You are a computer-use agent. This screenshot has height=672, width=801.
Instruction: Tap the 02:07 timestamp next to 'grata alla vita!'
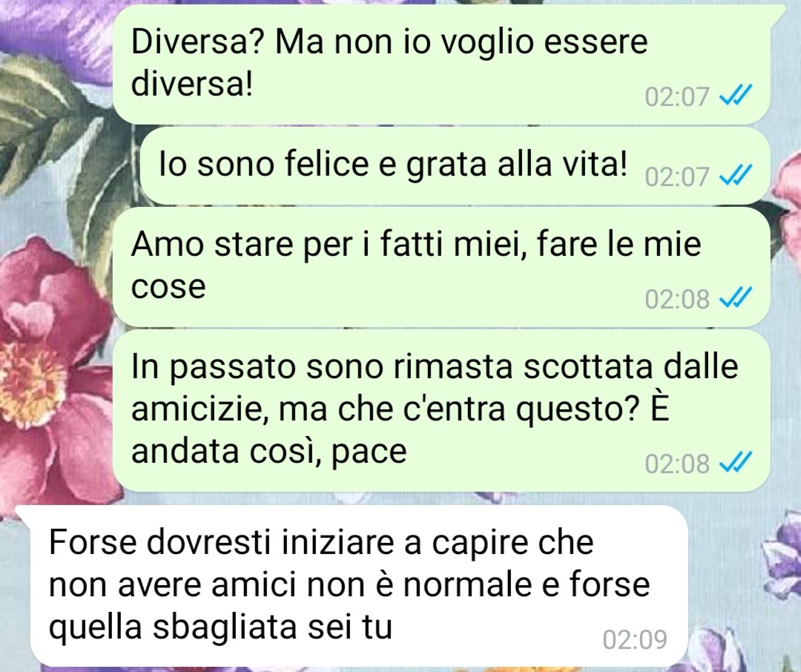click(x=677, y=177)
